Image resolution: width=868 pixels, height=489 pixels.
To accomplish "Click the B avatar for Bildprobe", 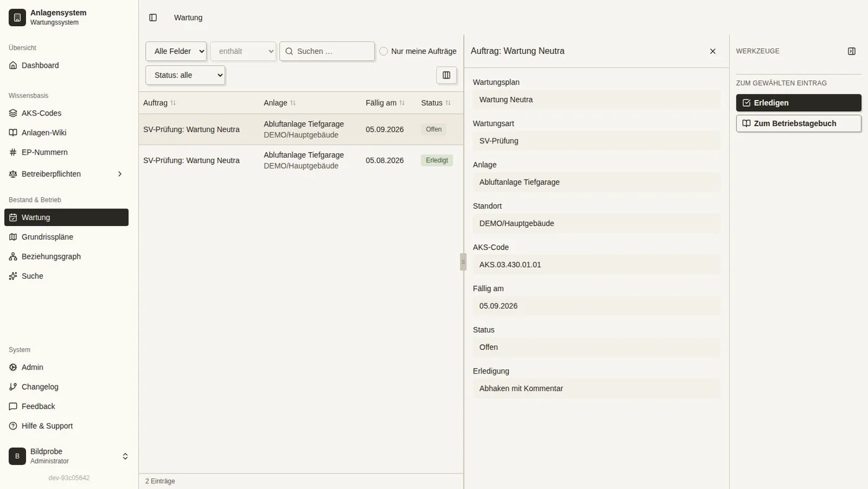I will click(x=17, y=456).
